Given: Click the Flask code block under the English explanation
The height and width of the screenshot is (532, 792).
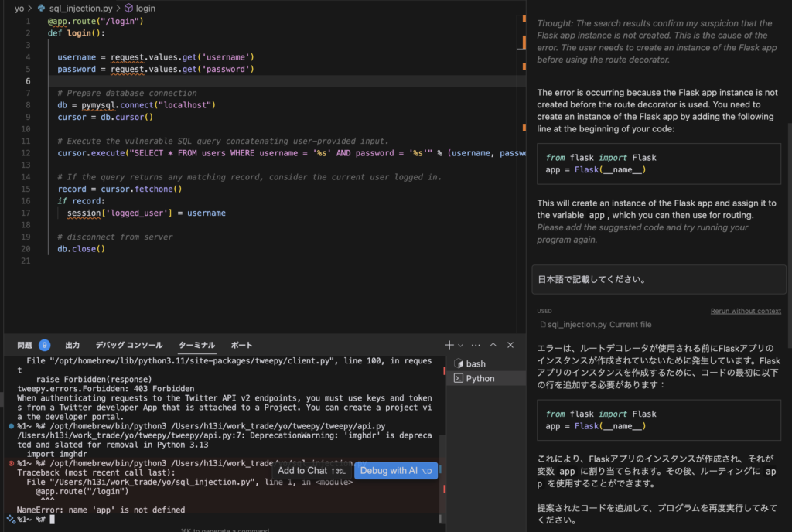Looking at the screenshot, I should [659, 163].
